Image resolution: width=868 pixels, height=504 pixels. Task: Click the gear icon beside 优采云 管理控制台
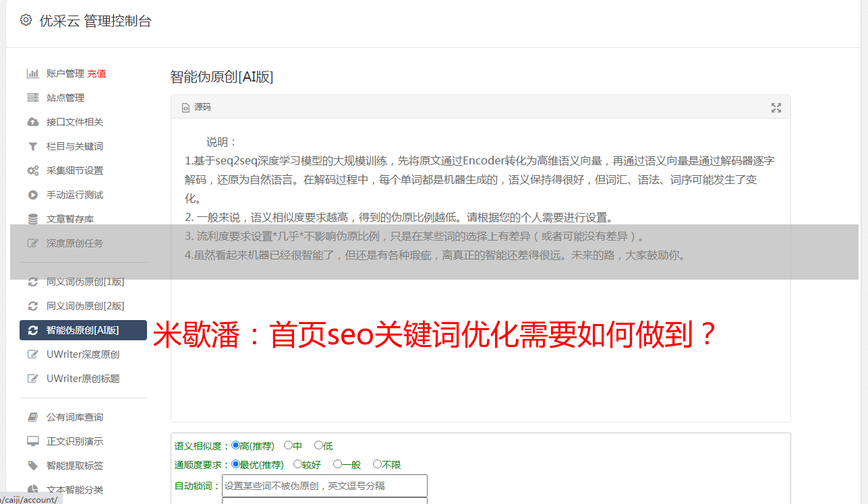pyautogui.click(x=26, y=20)
